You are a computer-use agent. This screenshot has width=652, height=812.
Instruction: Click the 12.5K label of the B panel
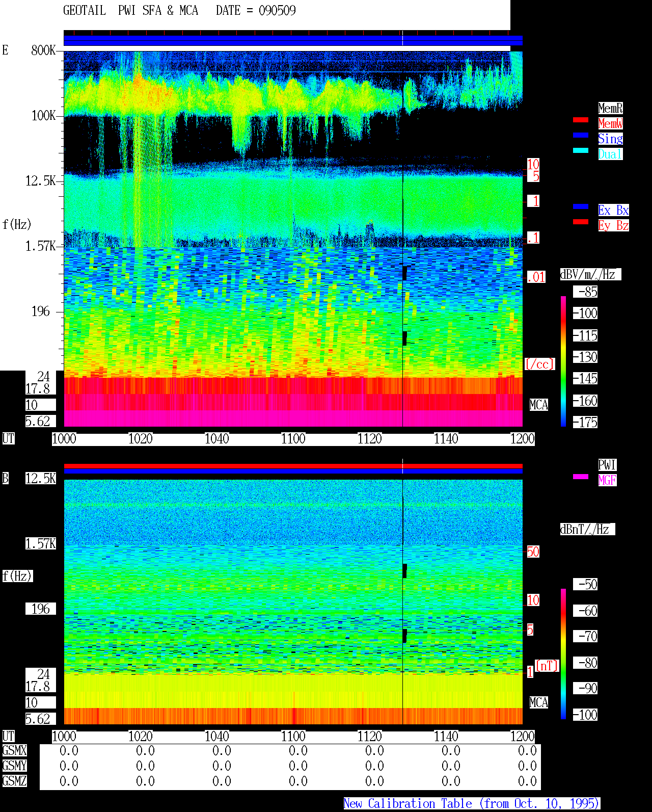pos(41,478)
